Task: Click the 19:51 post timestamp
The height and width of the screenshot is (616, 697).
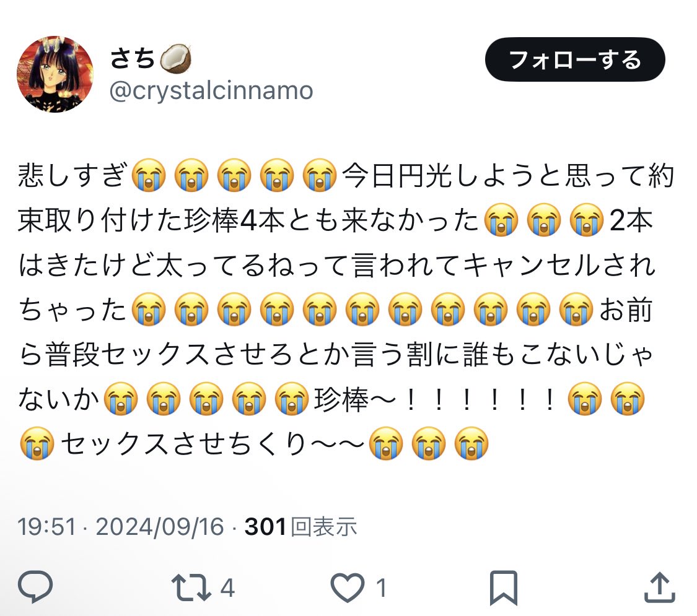Action: pyautogui.click(x=46, y=527)
